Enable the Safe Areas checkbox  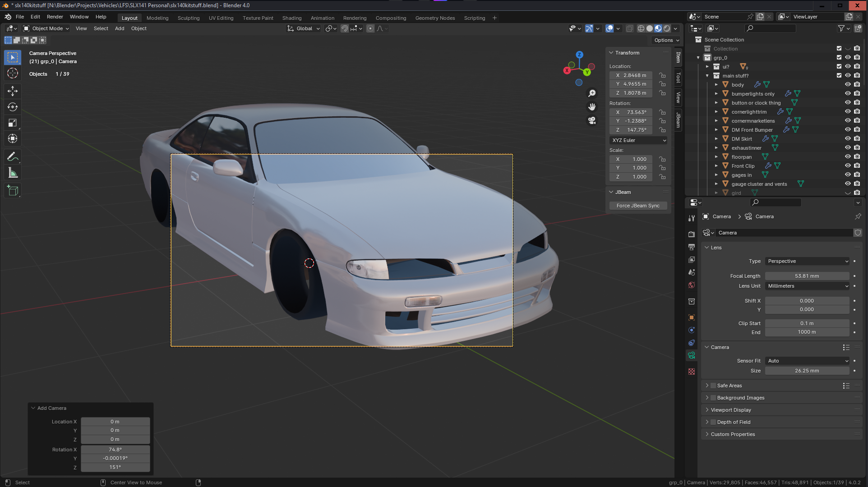coord(713,386)
